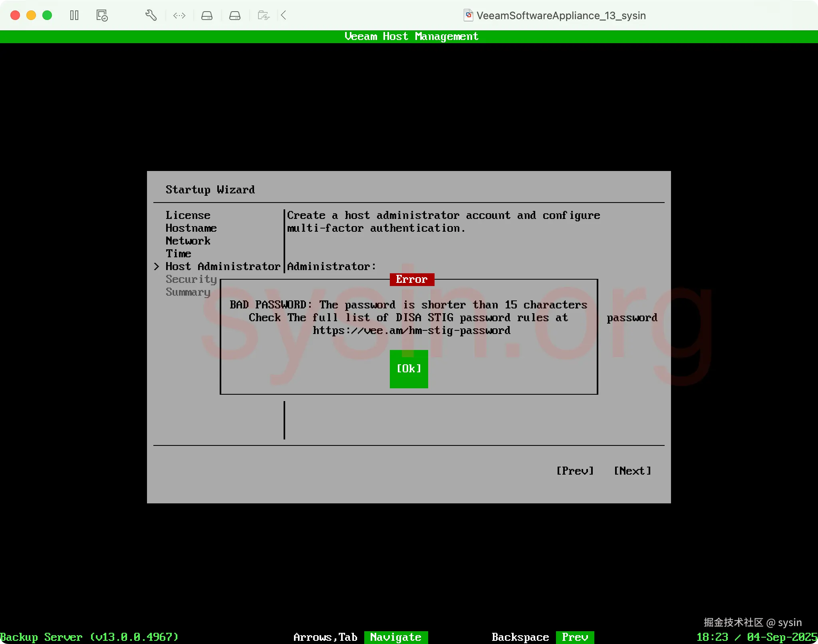Select License step in wizard list
This screenshot has height=644, width=818.
(188, 215)
